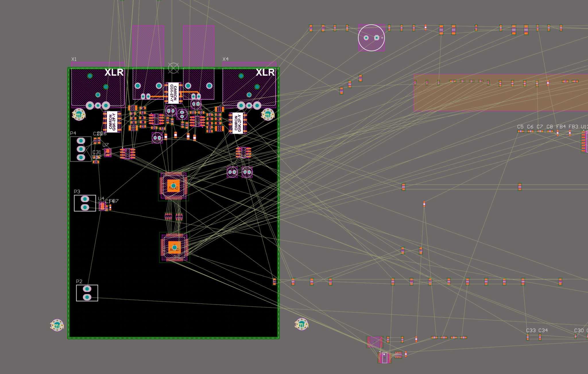
Task: Select the right jack connector hatched overhang
Action: 199,46
